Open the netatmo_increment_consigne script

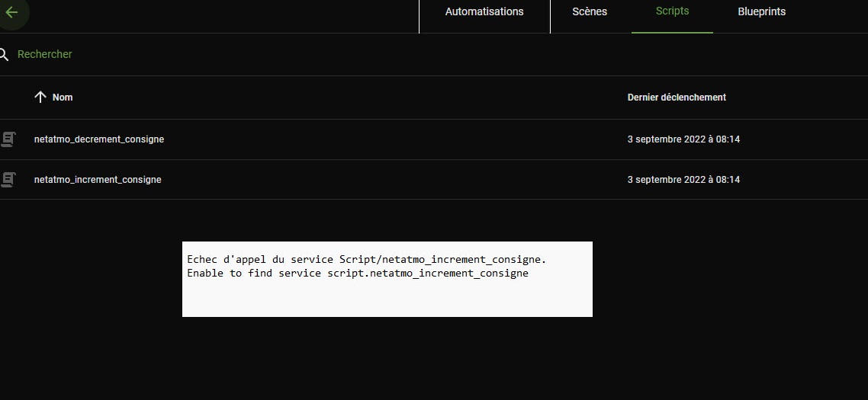(x=98, y=180)
